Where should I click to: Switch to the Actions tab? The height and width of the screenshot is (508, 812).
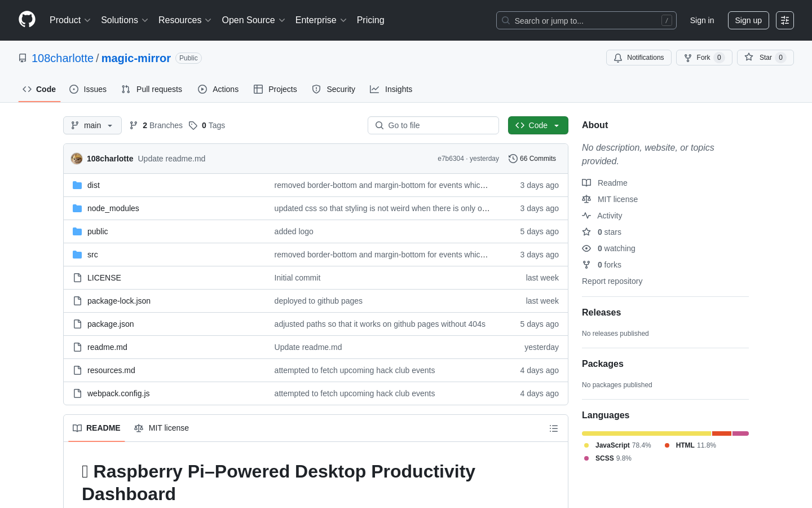coord(218,89)
